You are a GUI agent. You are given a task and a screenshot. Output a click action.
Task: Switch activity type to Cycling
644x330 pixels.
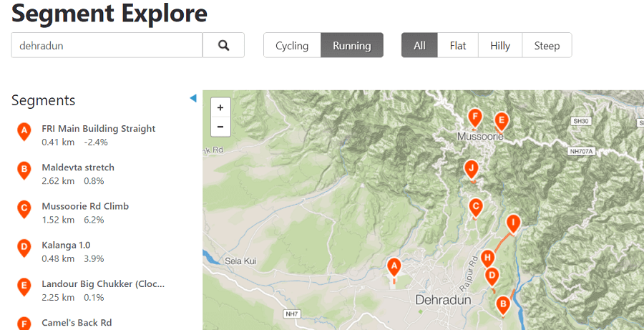292,45
